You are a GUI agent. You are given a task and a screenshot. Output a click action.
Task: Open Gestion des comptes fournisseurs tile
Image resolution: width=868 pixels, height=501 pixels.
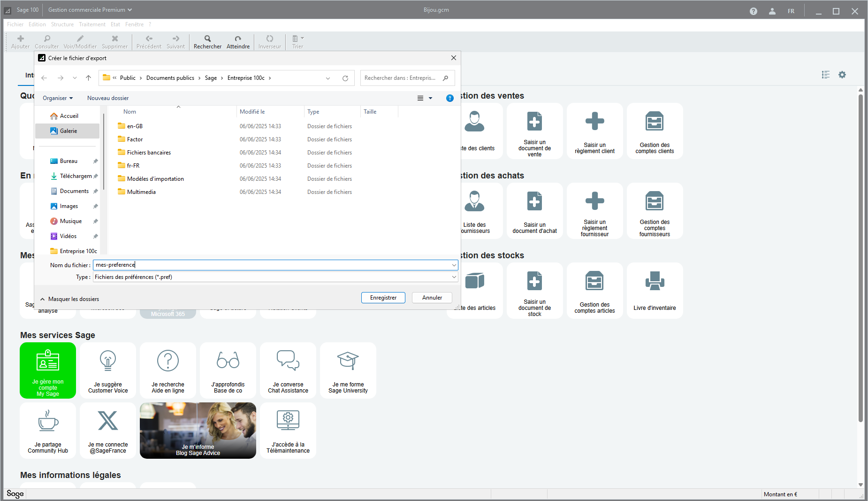point(655,211)
